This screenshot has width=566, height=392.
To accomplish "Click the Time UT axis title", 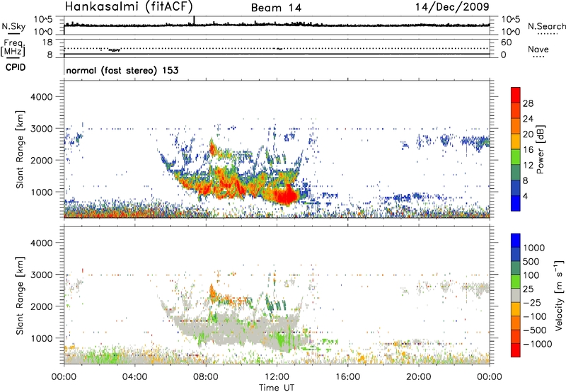I will pos(277,388).
